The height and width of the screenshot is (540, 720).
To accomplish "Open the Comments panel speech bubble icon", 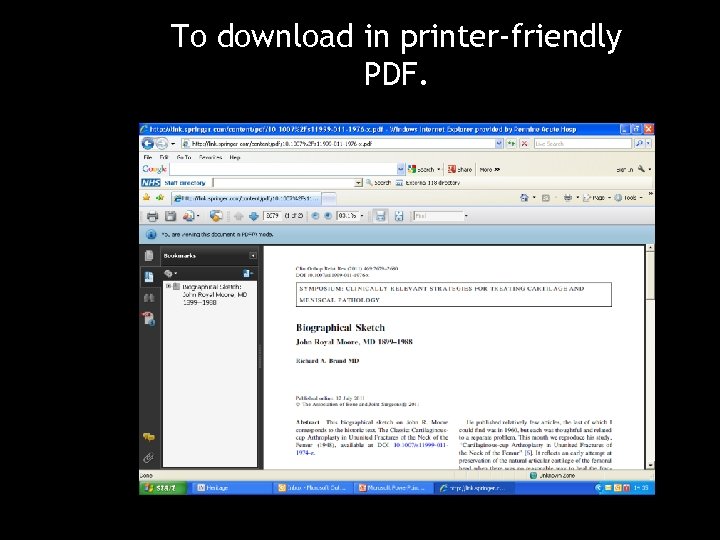I will click(149, 437).
